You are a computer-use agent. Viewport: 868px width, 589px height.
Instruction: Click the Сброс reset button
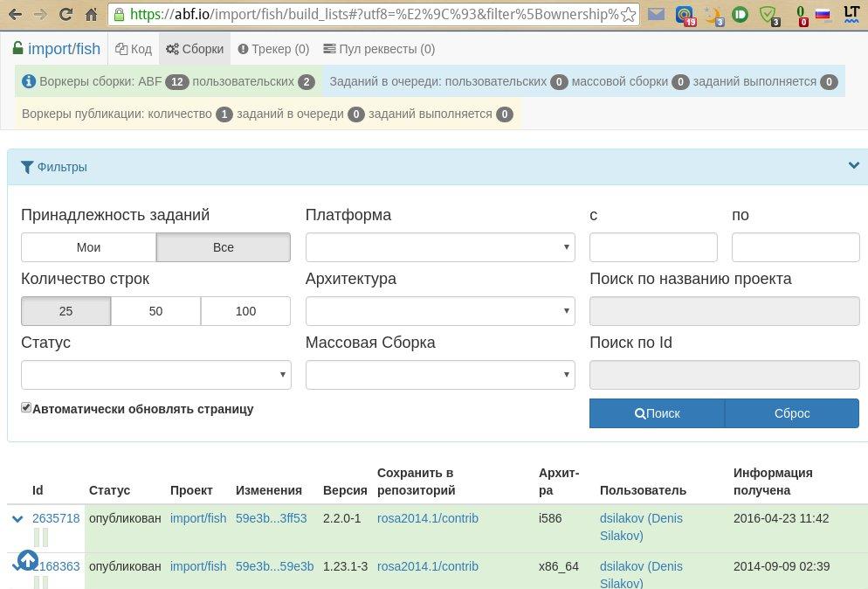pos(791,413)
